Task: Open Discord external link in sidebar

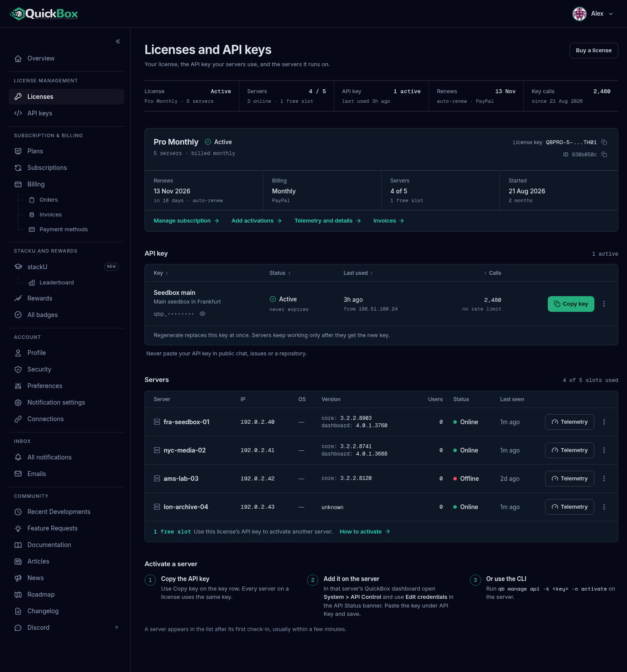Action: [66, 628]
